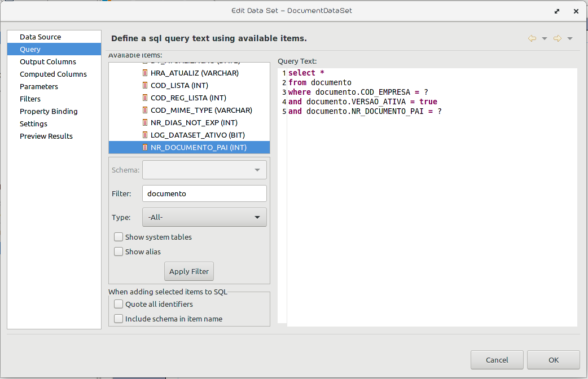Click the COD_MIME_TYPE column icon
Image resolution: width=588 pixels, height=379 pixels.
[145, 110]
